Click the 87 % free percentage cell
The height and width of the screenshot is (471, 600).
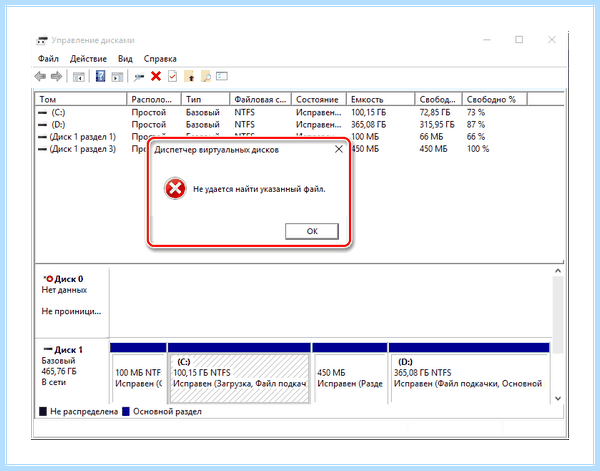coord(476,125)
